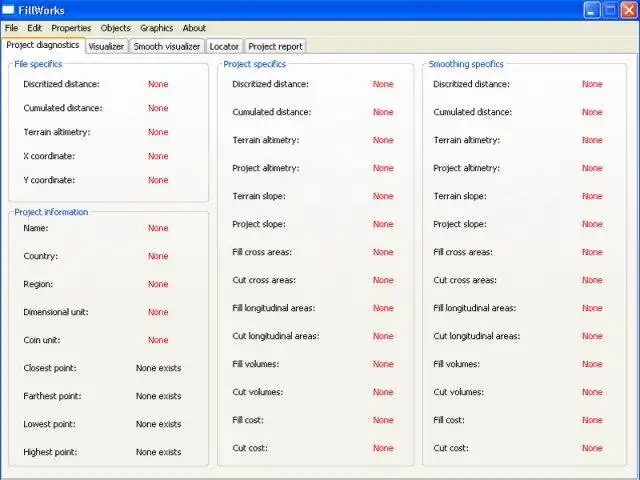Click Lowest point None exists value
This screenshot has height=480, width=640.
[158, 424]
